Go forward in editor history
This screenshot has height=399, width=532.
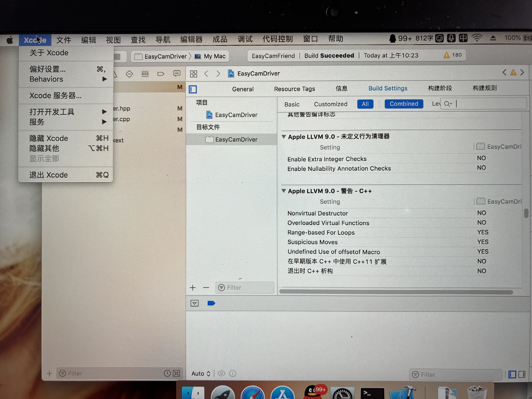pos(218,74)
